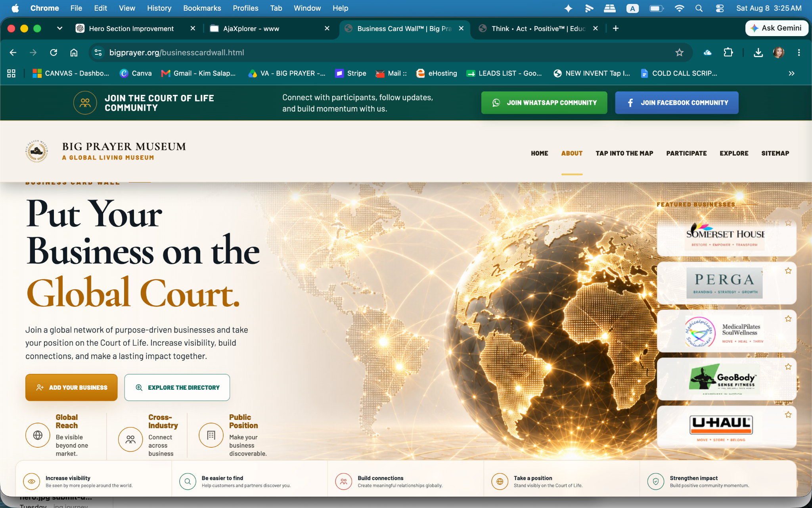The width and height of the screenshot is (812, 508).
Task: Click the Take a position globe icon
Action: pyautogui.click(x=500, y=481)
